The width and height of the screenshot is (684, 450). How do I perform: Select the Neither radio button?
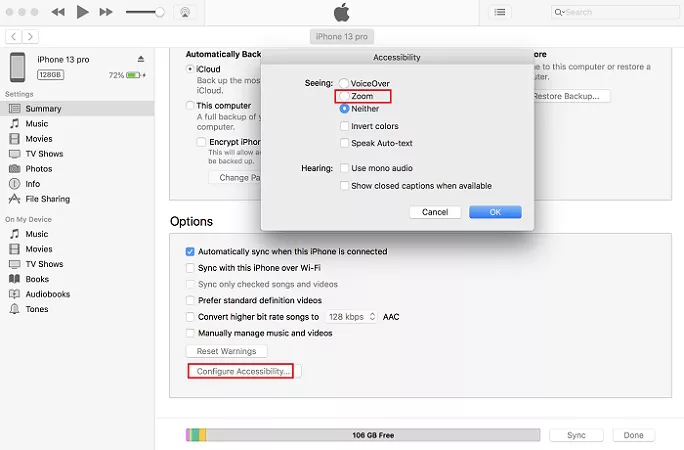pyautogui.click(x=344, y=109)
